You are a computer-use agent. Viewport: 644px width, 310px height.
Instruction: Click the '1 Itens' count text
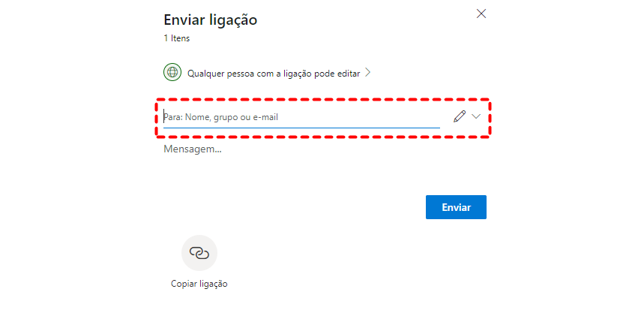176,38
